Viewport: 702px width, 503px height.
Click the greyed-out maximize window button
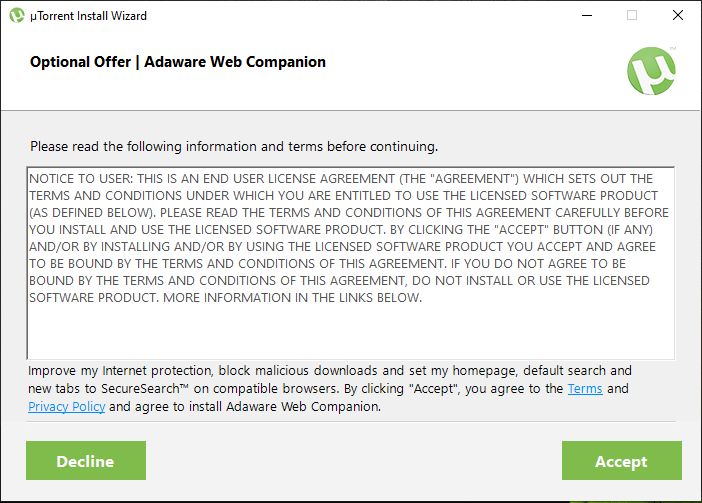click(x=632, y=16)
